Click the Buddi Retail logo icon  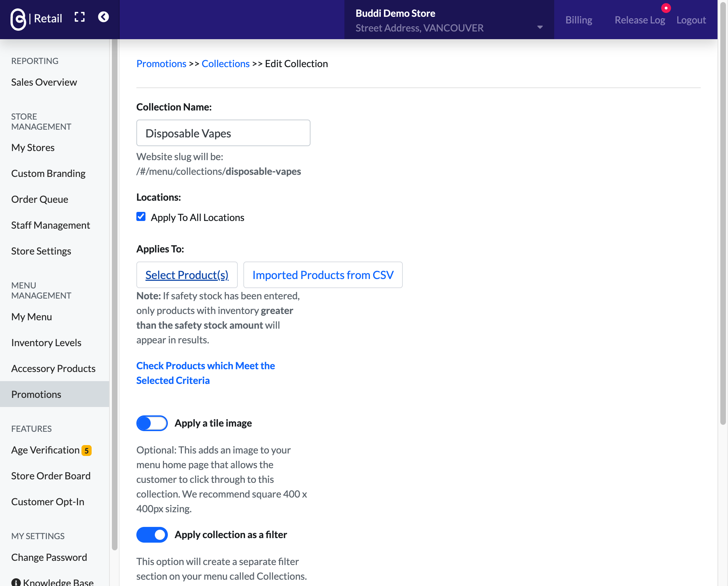click(x=18, y=19)
